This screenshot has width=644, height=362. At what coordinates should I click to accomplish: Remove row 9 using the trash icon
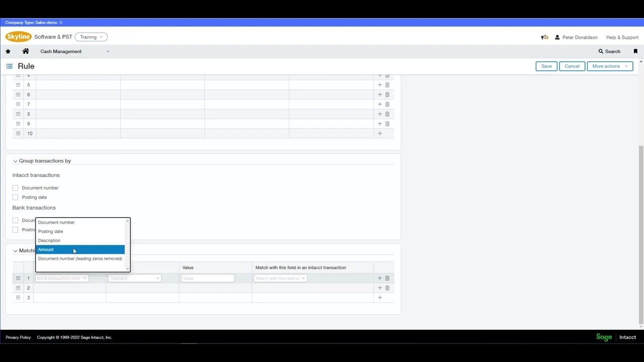[x=387, y=124]
